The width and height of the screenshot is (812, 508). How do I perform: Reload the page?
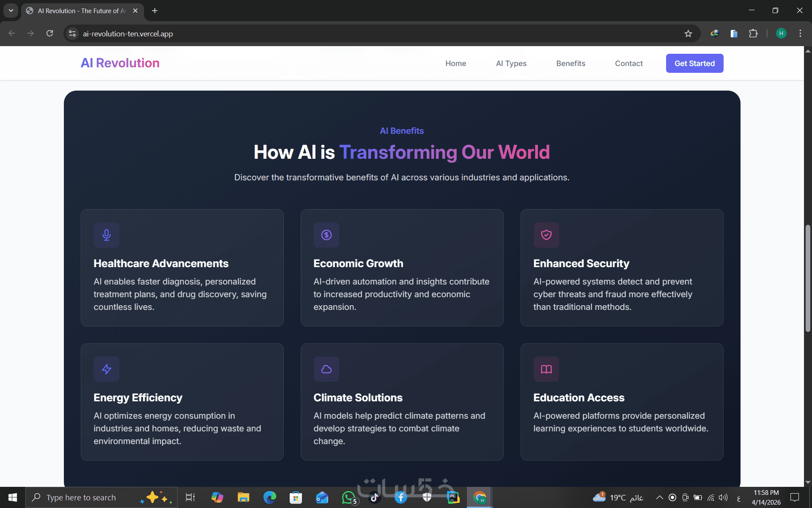click(x=49, y=34)
